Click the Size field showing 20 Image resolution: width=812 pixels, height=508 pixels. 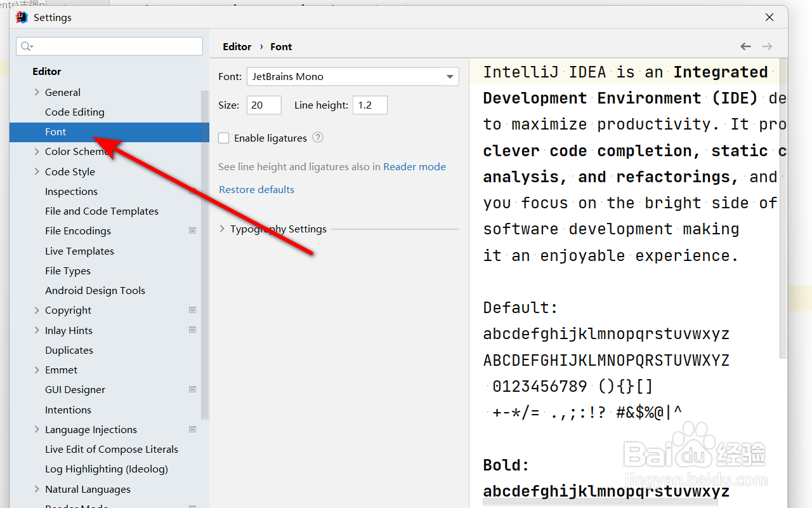(x=264, y=105)
